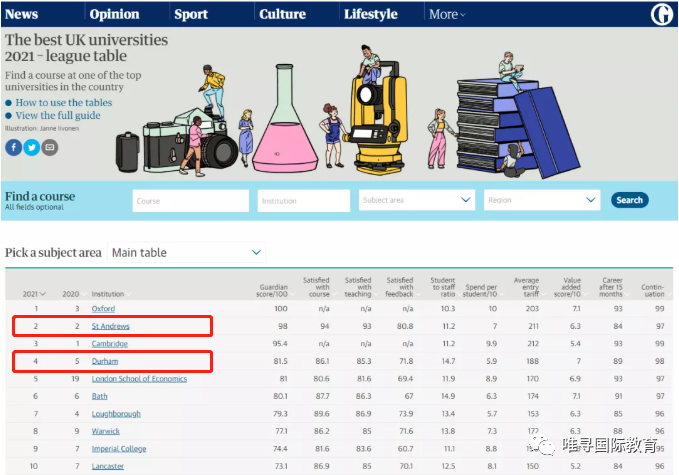This screenshot has width=679, height=475.
Task: Open the Culture section
Action: pos(282,14)
